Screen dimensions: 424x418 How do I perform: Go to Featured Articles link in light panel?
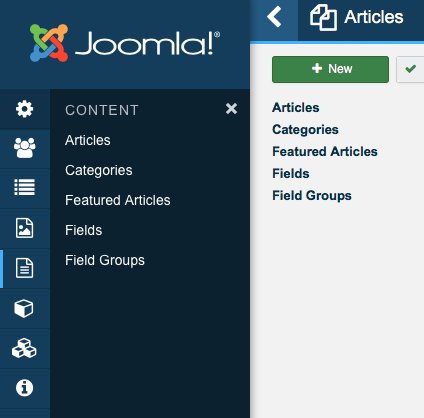[325, 152]
